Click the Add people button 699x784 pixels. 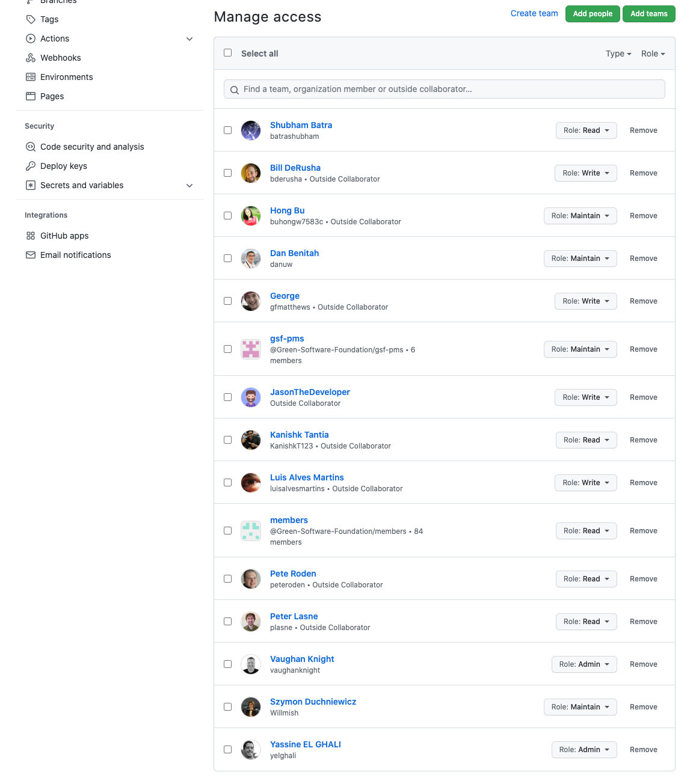click(593, 14)
